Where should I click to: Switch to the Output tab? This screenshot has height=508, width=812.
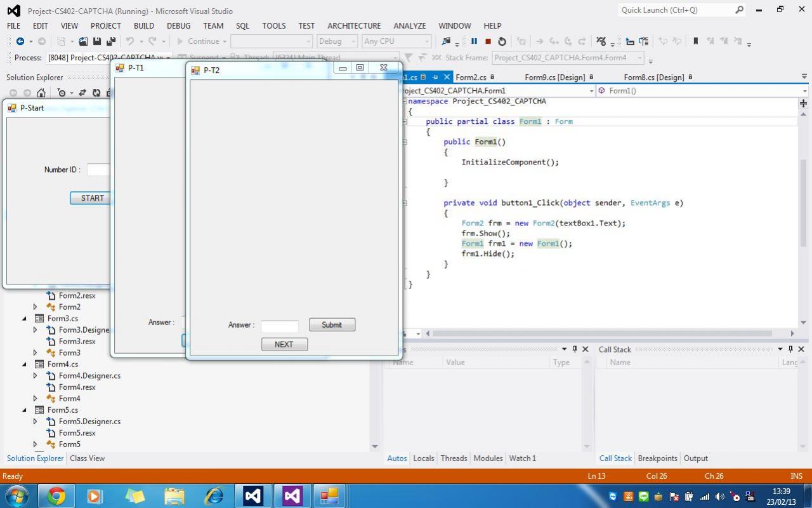click(695, 458)
